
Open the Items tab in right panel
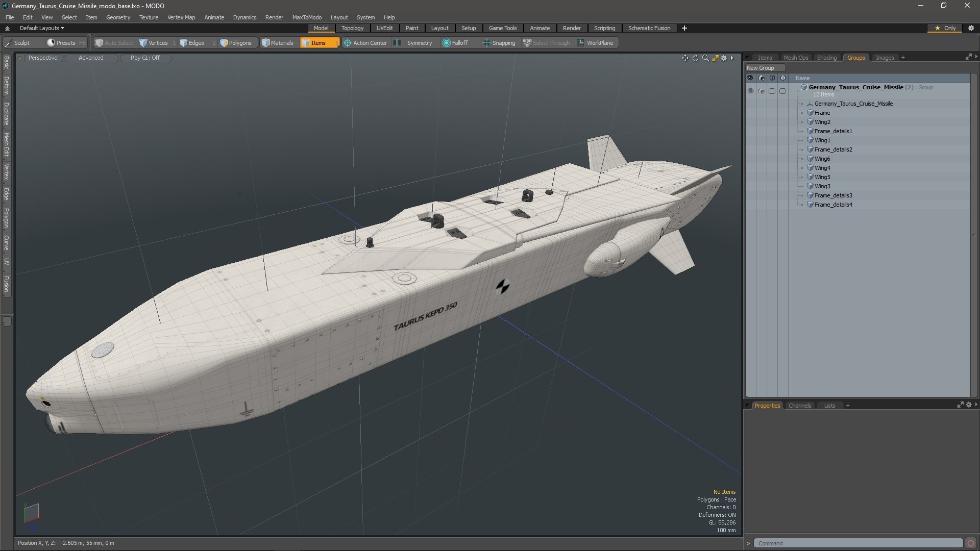coord(765,58)
